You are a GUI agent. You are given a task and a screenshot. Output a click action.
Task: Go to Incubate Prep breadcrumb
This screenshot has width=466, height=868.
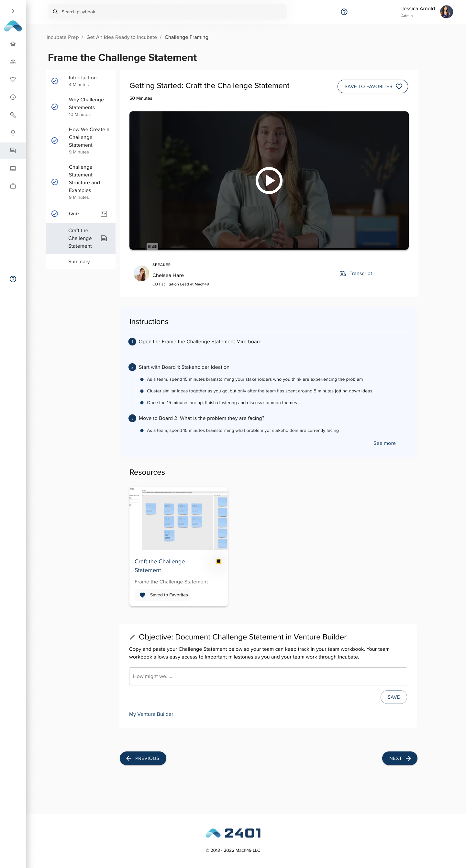point(63,38)
